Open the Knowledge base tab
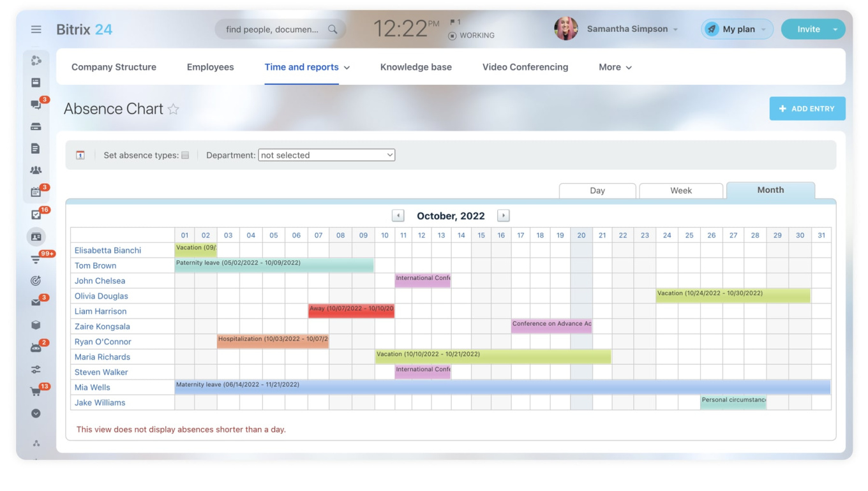The height and width of the screenshot is (491, 868). 415,67
